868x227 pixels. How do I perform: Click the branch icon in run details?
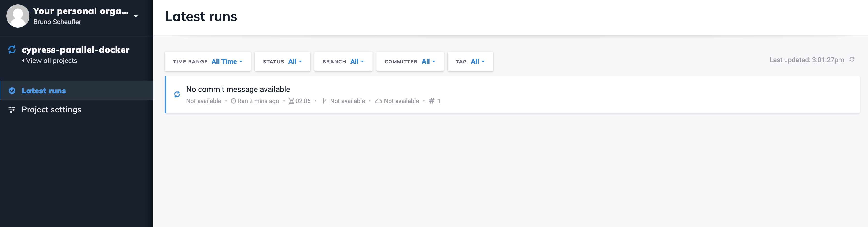(x=324, y=101)
